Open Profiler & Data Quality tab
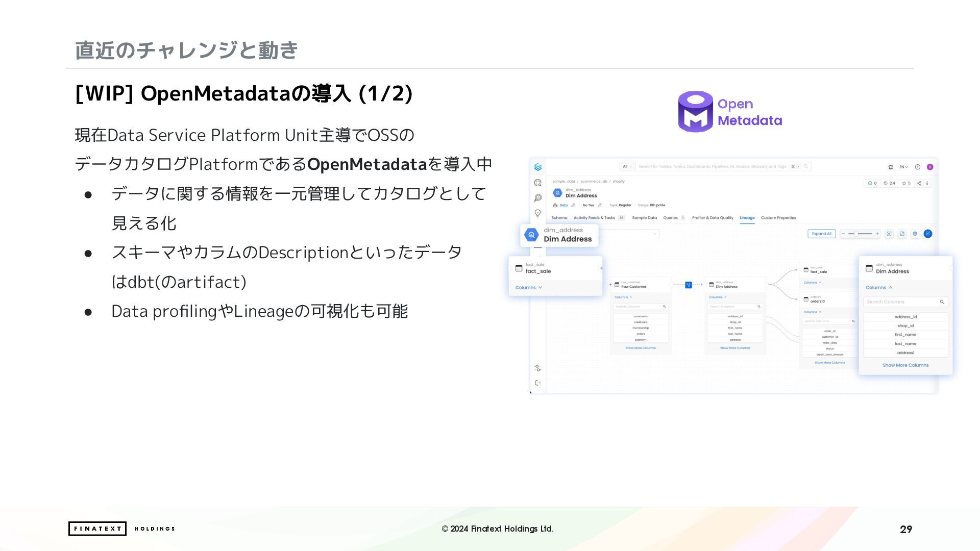The width and height of the screenshot is (980, 551). click(x=713, y=218)
